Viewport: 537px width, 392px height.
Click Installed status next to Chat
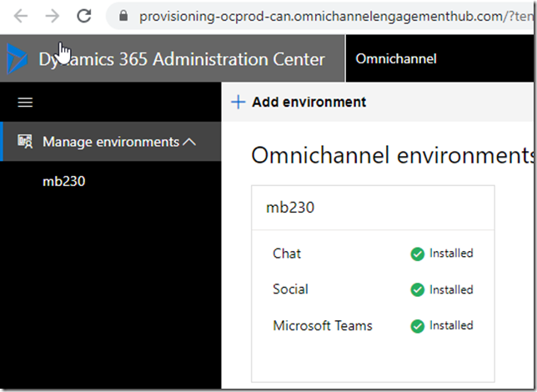pyautogui.click(x=451, y=254)
